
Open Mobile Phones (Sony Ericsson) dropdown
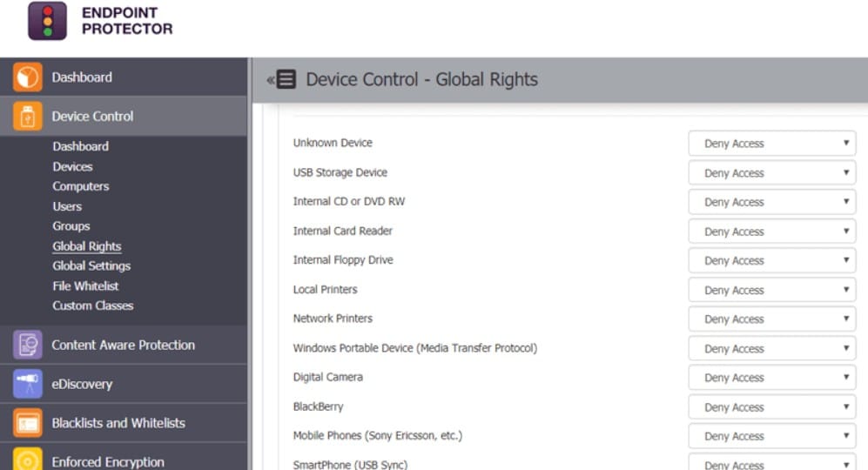[772, 436]
